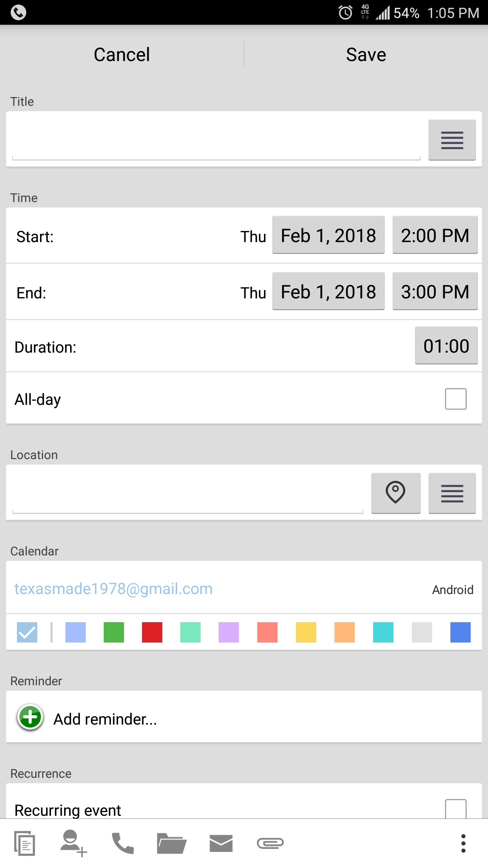The height and width of the screenshot is (868, 488).
Task: Tap Save to store the event
Action: (366, 55)
